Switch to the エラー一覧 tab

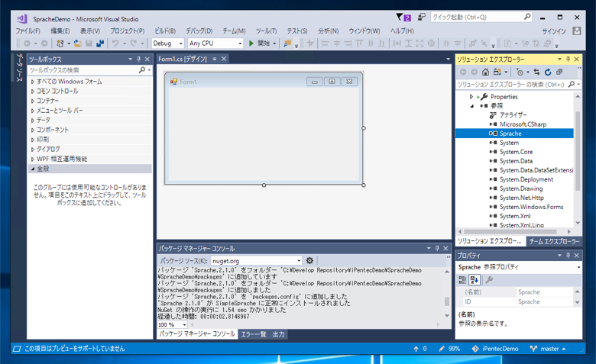(x=254, y=334)
